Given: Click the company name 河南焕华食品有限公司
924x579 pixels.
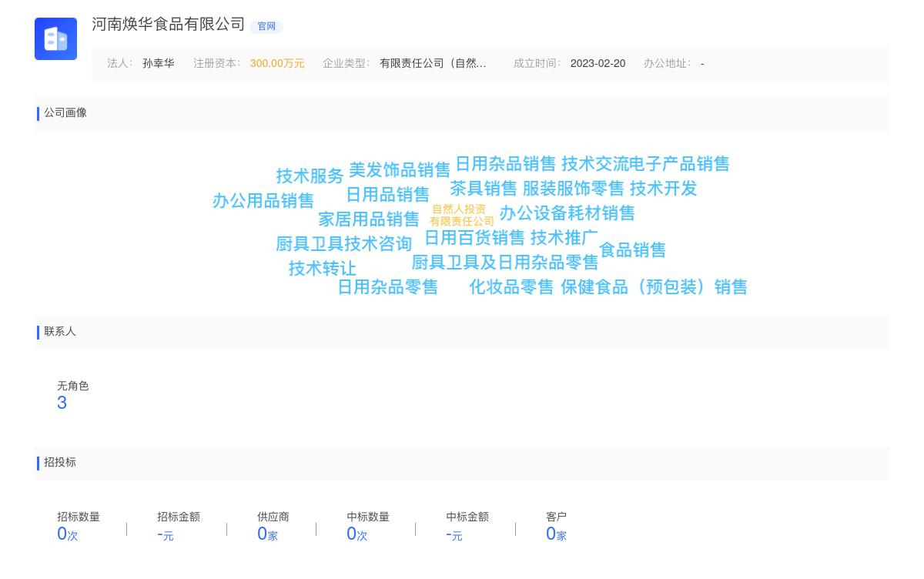Looking at the screenshot, I should pos(169,25).
